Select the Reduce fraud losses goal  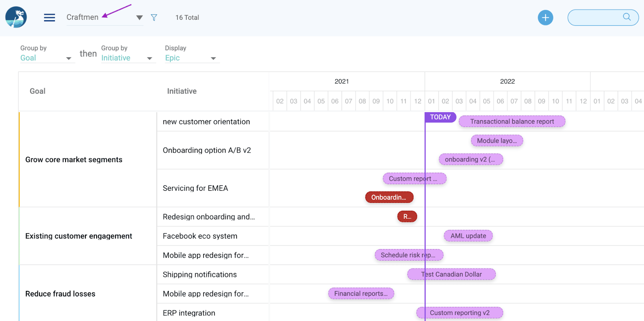pos(60,294)
